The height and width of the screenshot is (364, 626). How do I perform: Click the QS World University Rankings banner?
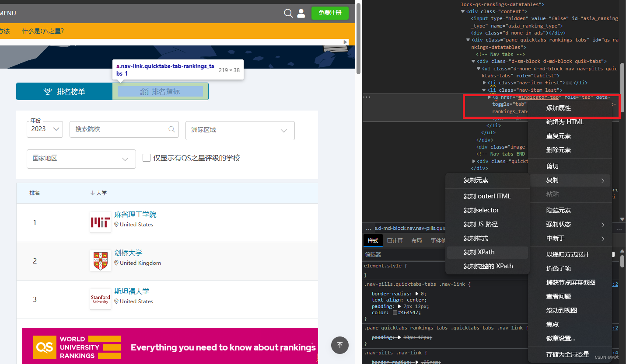coord(170,346)
